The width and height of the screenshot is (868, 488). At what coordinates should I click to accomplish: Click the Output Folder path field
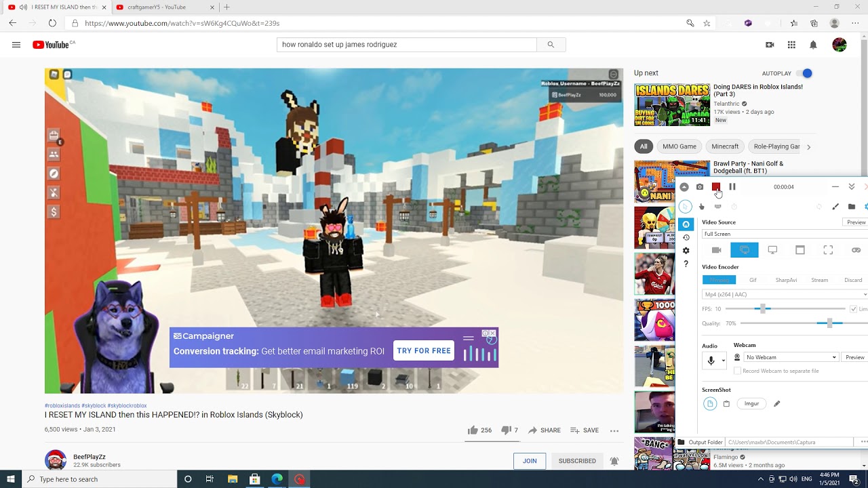click(791, 442)
